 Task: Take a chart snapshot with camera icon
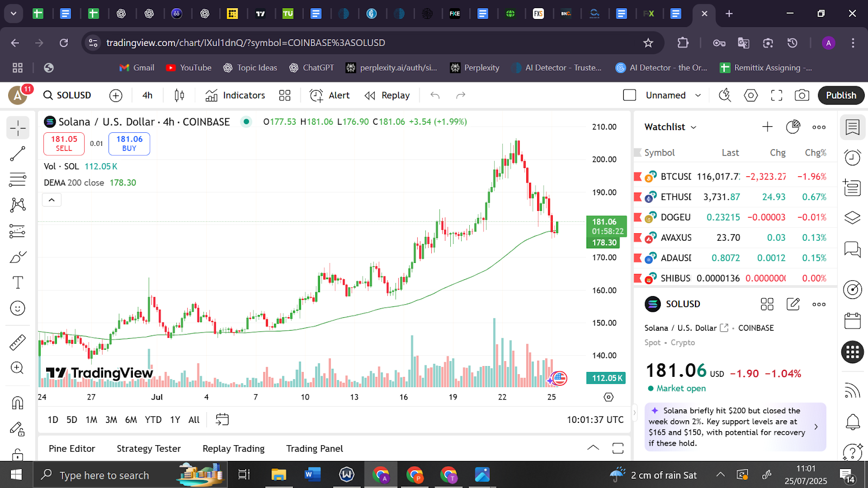coord(801,95)
